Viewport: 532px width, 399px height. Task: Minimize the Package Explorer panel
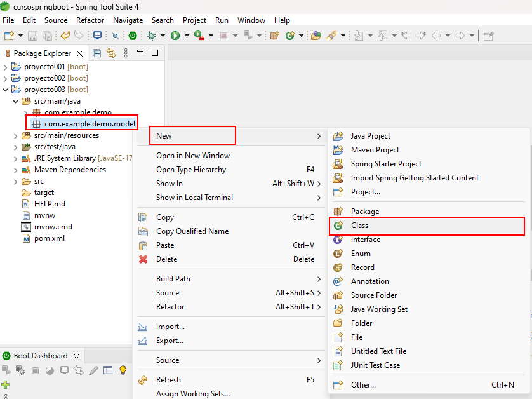click(140, 51)
